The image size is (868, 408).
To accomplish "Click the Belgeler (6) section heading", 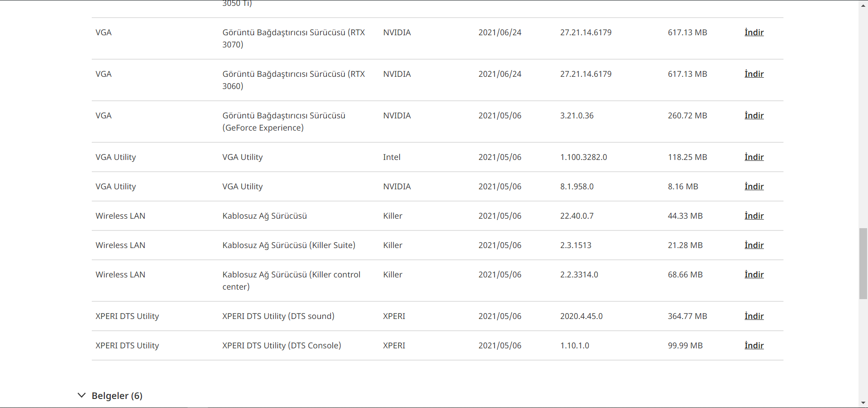I will (117, 396).
